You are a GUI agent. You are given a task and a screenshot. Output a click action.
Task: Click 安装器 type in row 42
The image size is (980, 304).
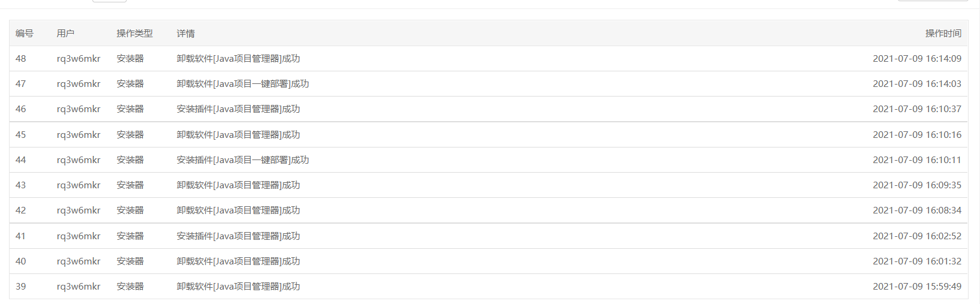[130, 210]
